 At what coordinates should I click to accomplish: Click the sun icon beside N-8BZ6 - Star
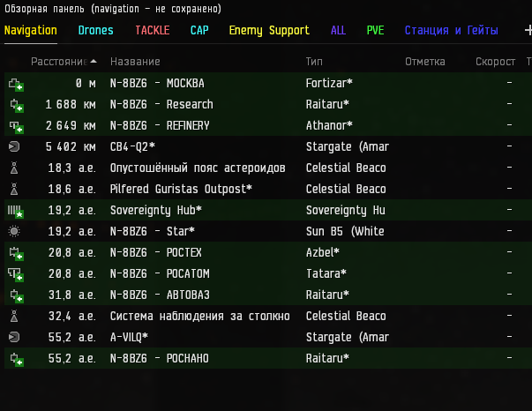point(14,231)
